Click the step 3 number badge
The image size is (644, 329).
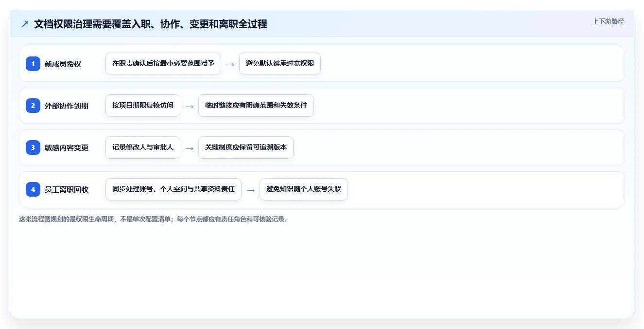[33, 147]
